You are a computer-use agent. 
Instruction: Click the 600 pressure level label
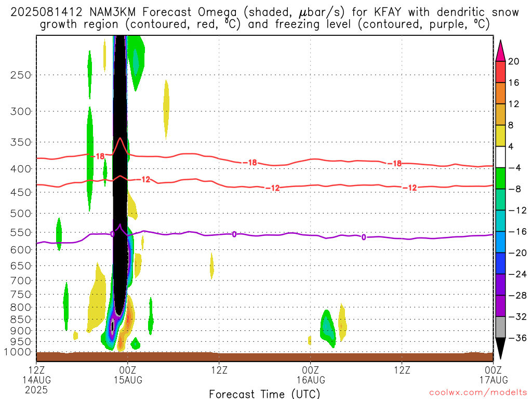tap(21, 250)
